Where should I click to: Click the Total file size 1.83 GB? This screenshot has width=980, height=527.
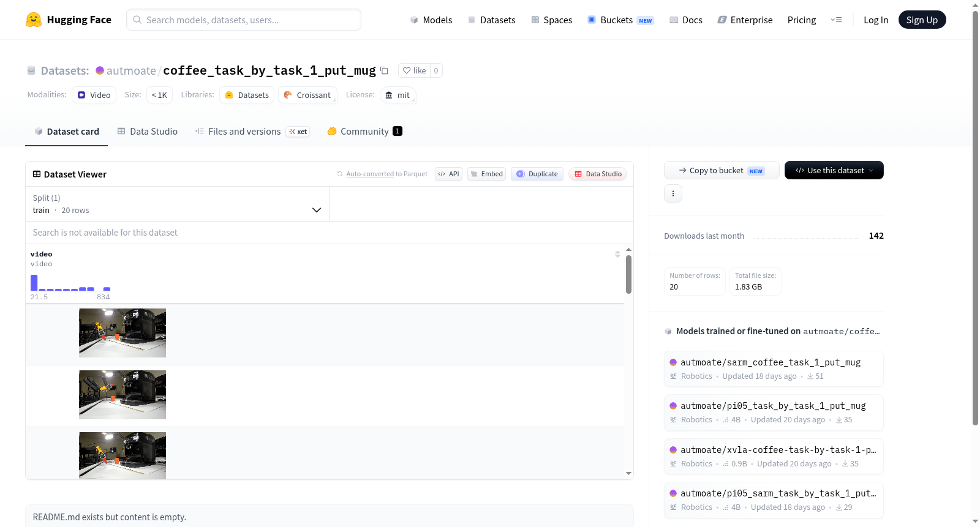click(x=755, y=282)
